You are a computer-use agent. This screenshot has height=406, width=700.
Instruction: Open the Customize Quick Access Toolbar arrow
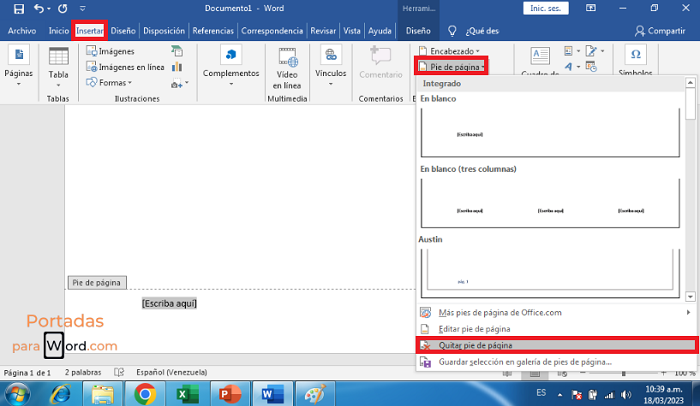83,8
